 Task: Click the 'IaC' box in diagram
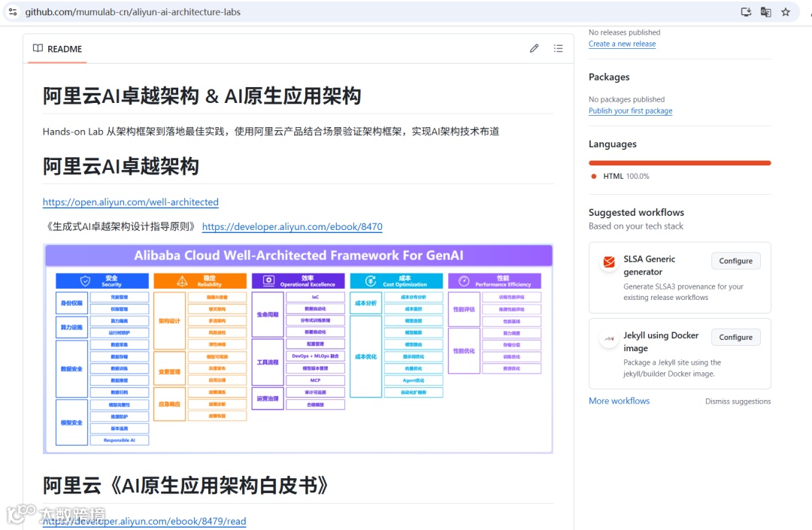[315, 297]
